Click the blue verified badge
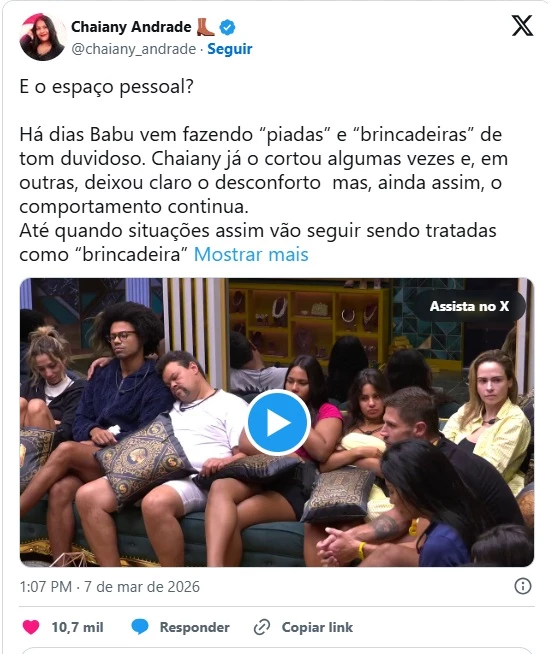 [x=227, y=28]
